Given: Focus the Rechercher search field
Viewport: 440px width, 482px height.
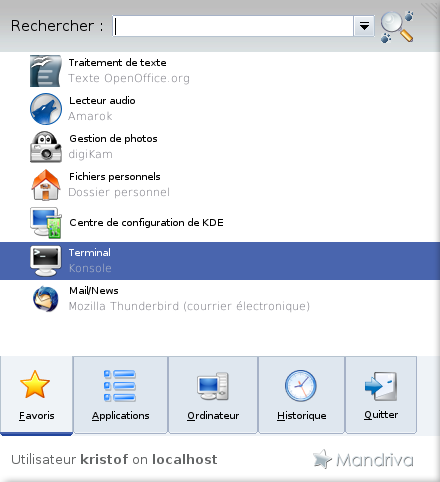Looking at the screenshot, I should 233,26.
